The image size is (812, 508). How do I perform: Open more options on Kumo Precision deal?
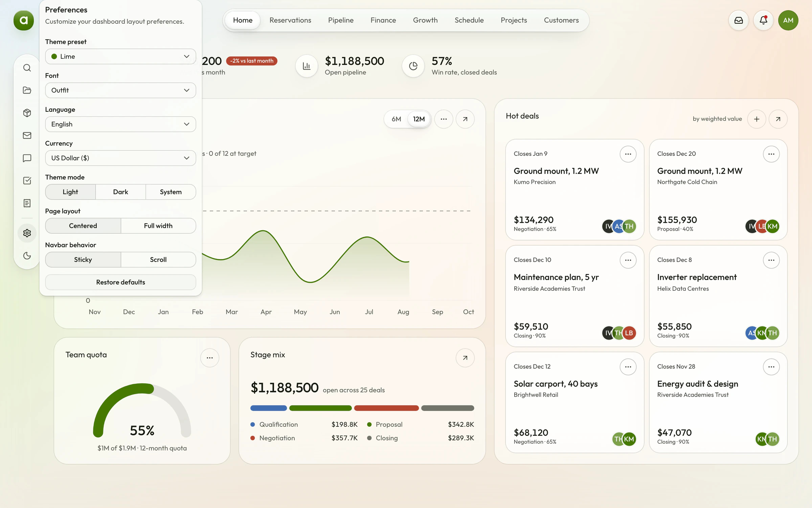pos(628,154)
